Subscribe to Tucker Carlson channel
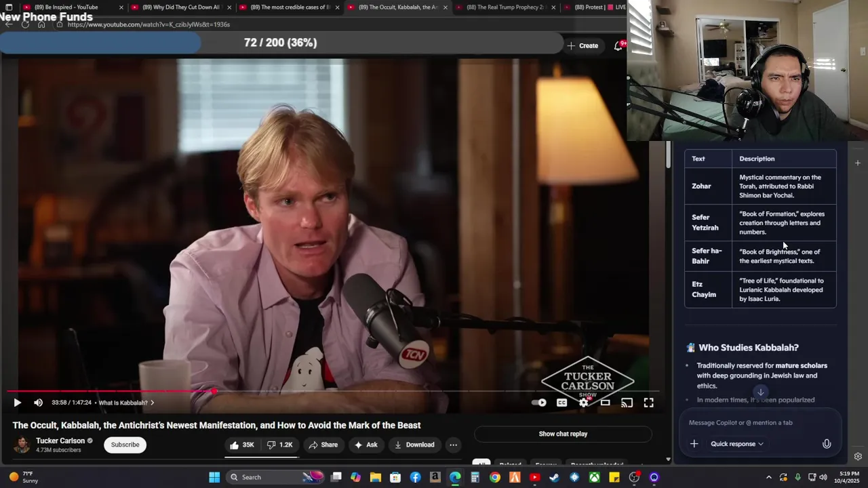 pyautogui.click(x=125, y=445)
